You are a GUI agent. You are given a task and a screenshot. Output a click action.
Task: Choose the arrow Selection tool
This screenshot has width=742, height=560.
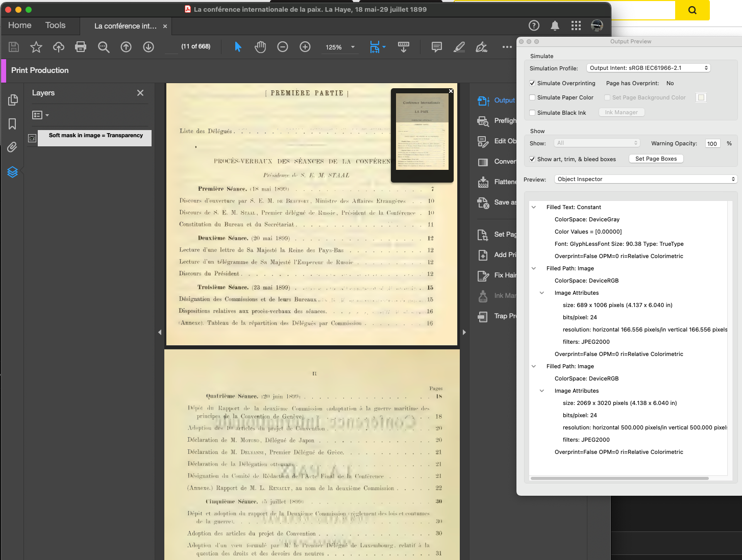tap(238, 47)
